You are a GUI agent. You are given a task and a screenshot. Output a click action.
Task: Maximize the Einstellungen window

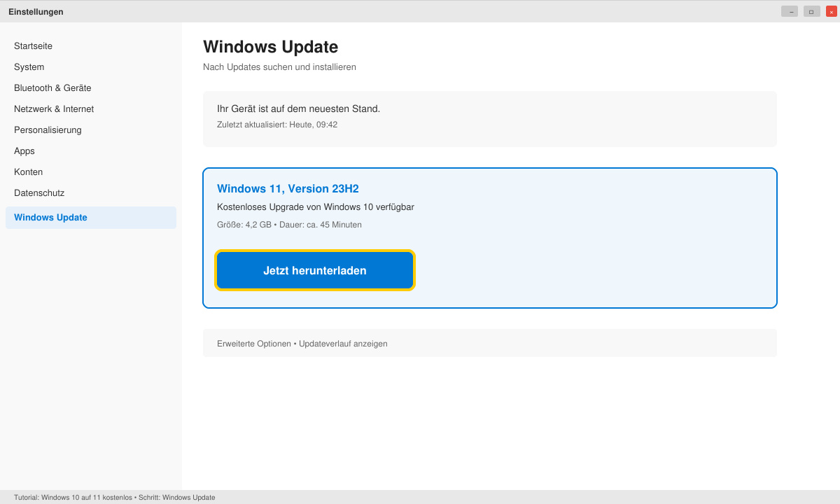[x=812, y=11]
